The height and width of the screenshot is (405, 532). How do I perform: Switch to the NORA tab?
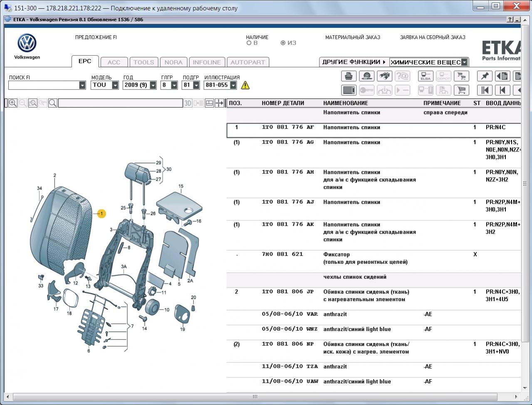pos(173,62)
